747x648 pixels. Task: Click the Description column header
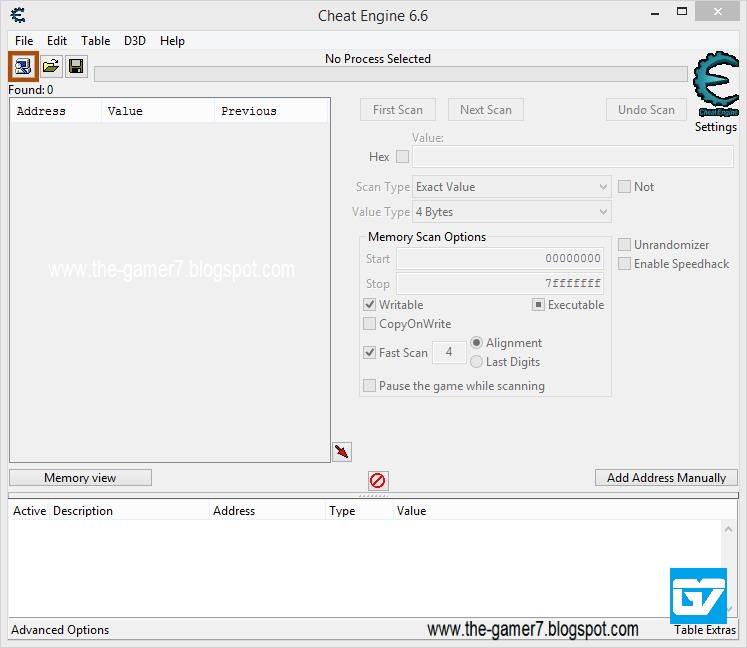tap(130, 511)
